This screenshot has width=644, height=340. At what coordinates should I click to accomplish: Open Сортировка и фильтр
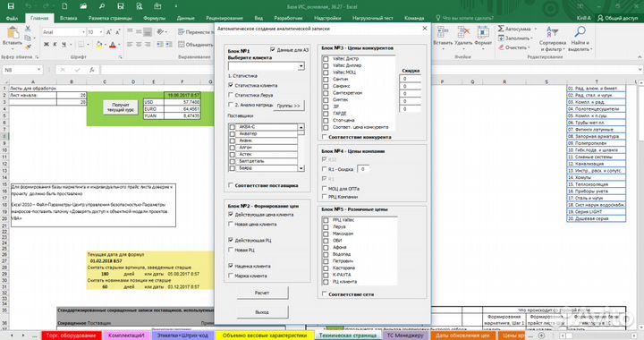click(553, 38)
